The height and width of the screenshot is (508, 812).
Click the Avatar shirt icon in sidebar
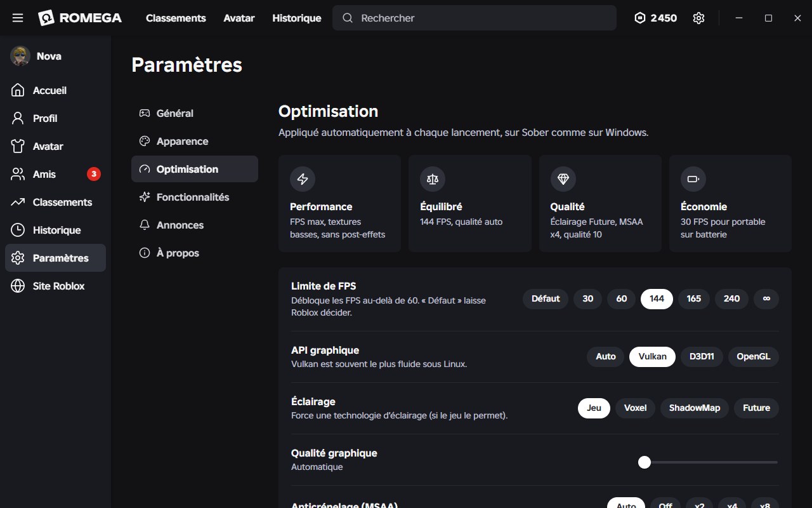click(x=18, y=146)
